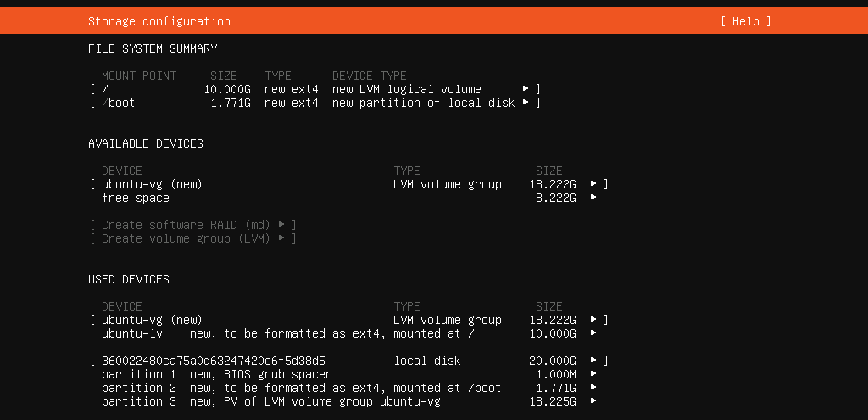Image resolution: width=868 pixels, height=420 pixels.
Task: Open ubuntu-vg menu under Available Devices
Action: [x=594, y=184]
